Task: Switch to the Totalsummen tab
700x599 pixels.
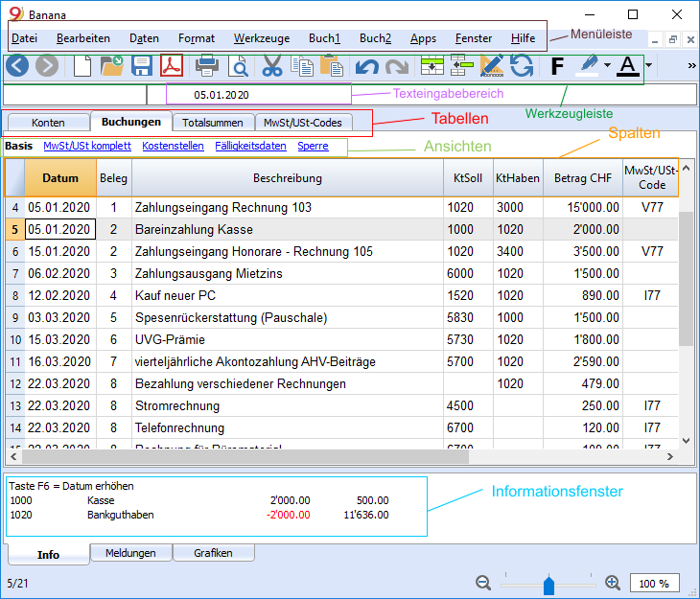Action: pyautogui.click(x=213, y=123)
